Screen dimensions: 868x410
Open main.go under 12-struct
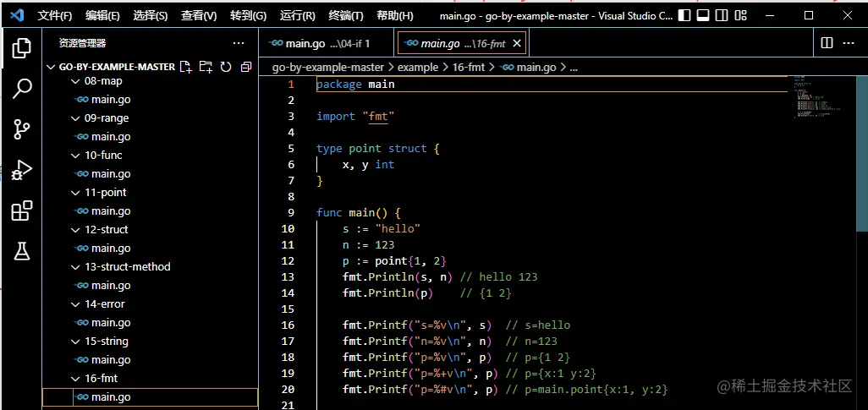pos(150,249)
